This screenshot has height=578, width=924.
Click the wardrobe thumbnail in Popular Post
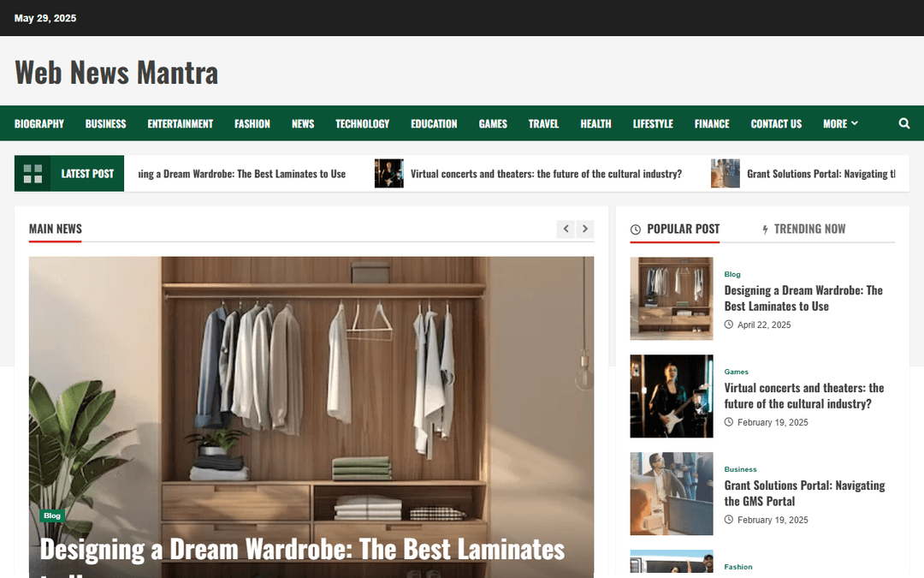click(x=672, y=299)
